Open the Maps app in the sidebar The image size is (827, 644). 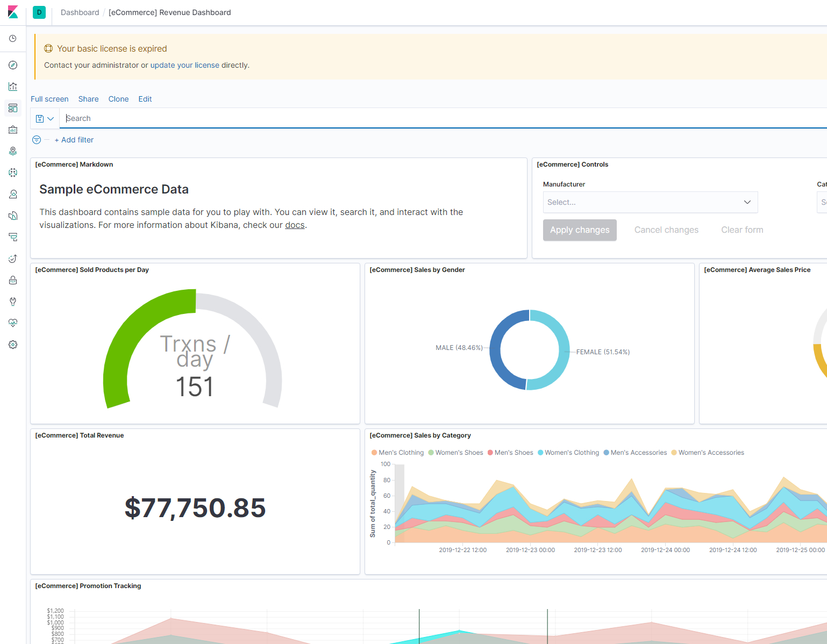[13, 151]
